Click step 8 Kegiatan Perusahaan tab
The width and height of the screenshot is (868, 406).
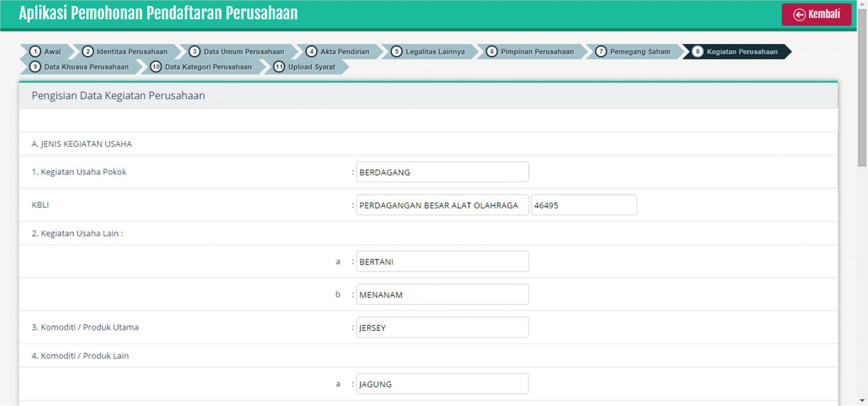[735, 51]
